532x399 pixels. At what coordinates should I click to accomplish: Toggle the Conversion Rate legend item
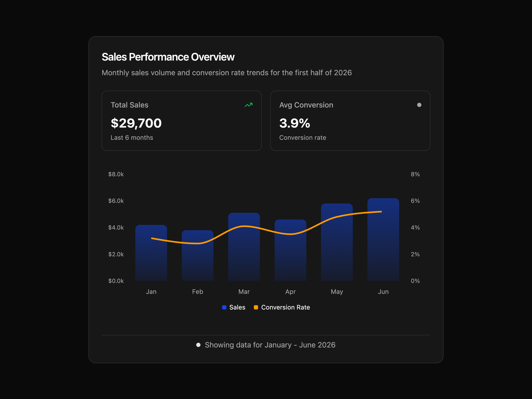[282, 307]
